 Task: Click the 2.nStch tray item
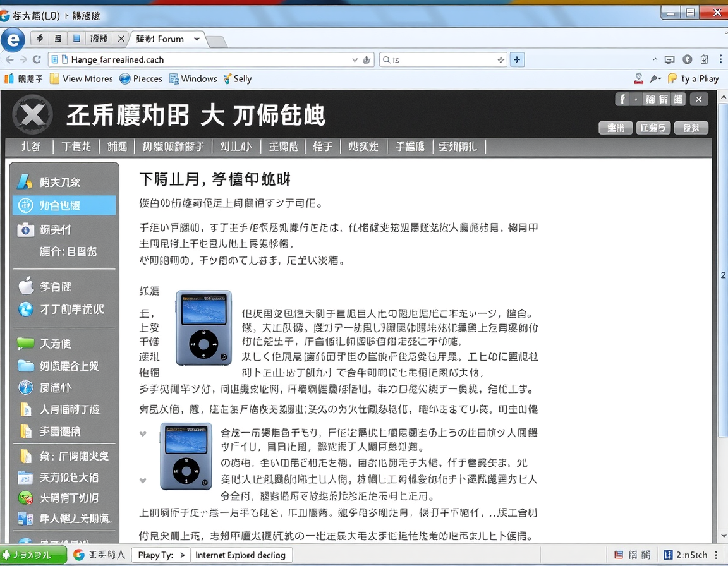[x=685, y=555]
